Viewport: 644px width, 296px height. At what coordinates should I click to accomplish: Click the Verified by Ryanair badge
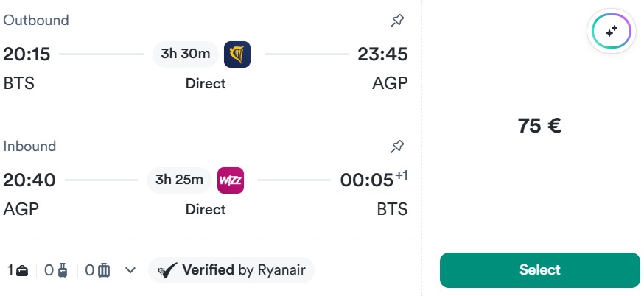(231, 270)
